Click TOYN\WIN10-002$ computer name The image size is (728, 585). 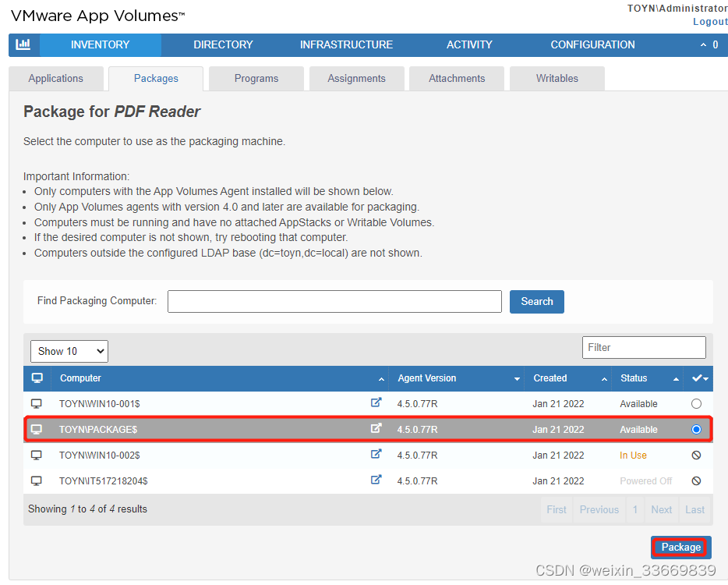(99, 456)
